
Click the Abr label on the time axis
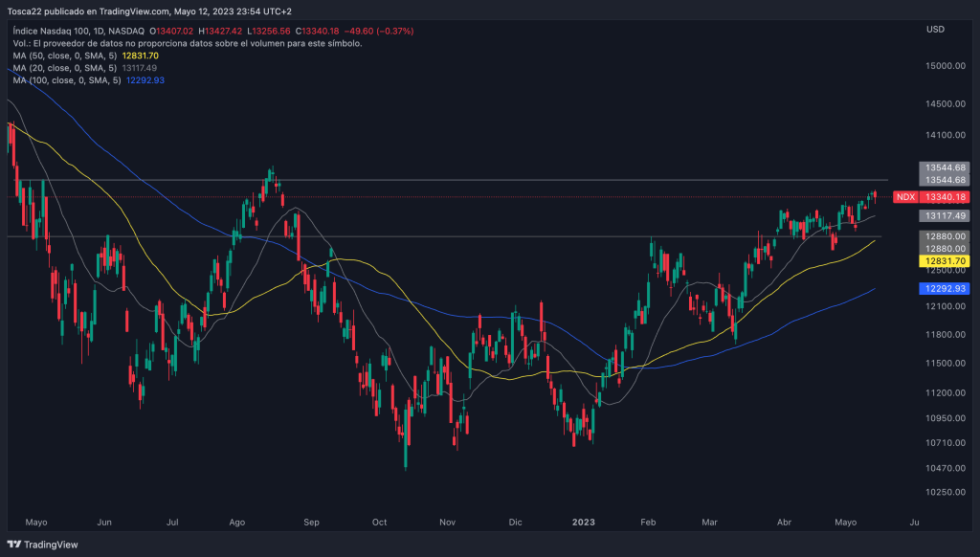[783, 523]
